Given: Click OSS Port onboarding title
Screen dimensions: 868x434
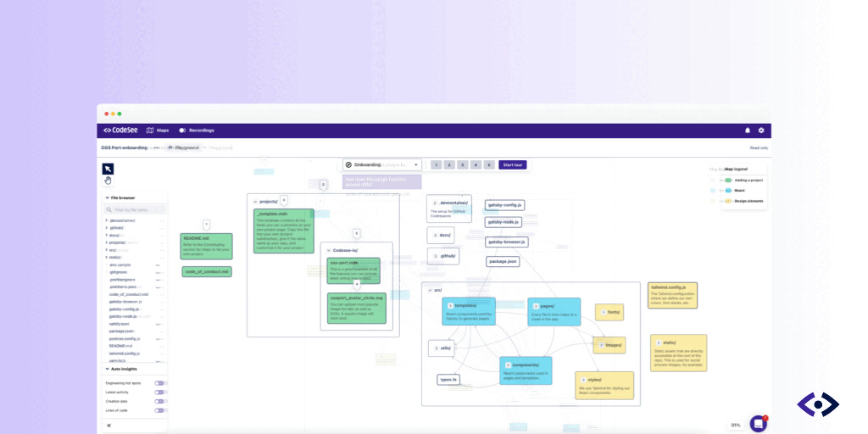Looking at the screenshot, I should click(124, 147).
